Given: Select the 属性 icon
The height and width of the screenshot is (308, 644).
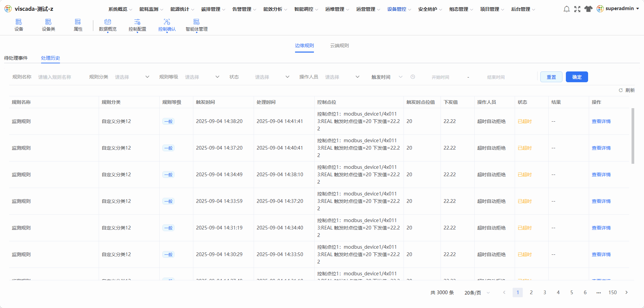Looking at the screenshot, I should point(78,22).
